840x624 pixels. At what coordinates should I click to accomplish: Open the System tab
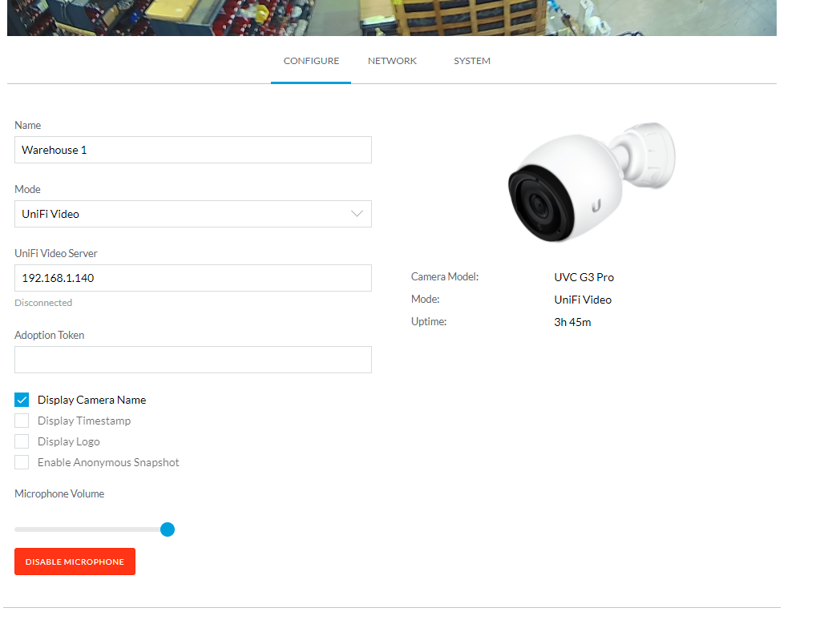tap(471, 61)
